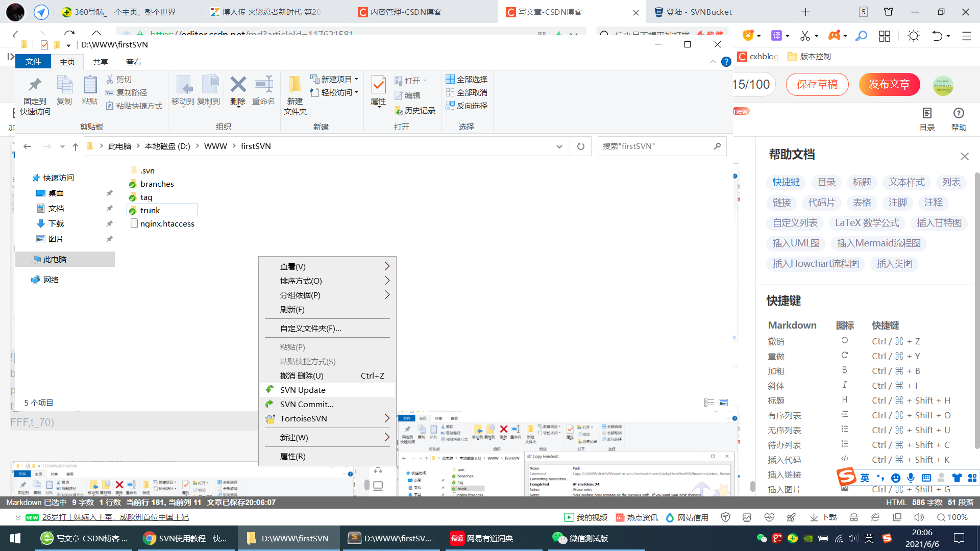Click the Save Draft (保存草稿) button

coord(817,84)
